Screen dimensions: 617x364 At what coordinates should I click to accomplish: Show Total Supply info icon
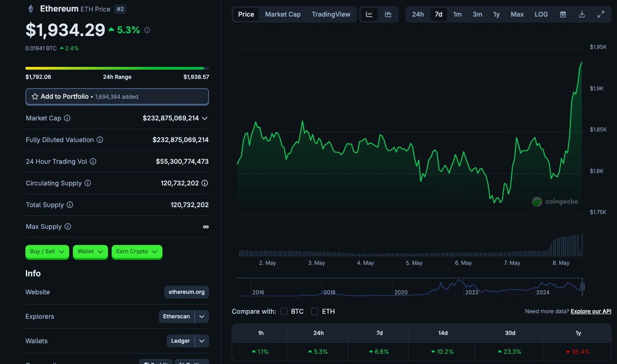(70, 205)
